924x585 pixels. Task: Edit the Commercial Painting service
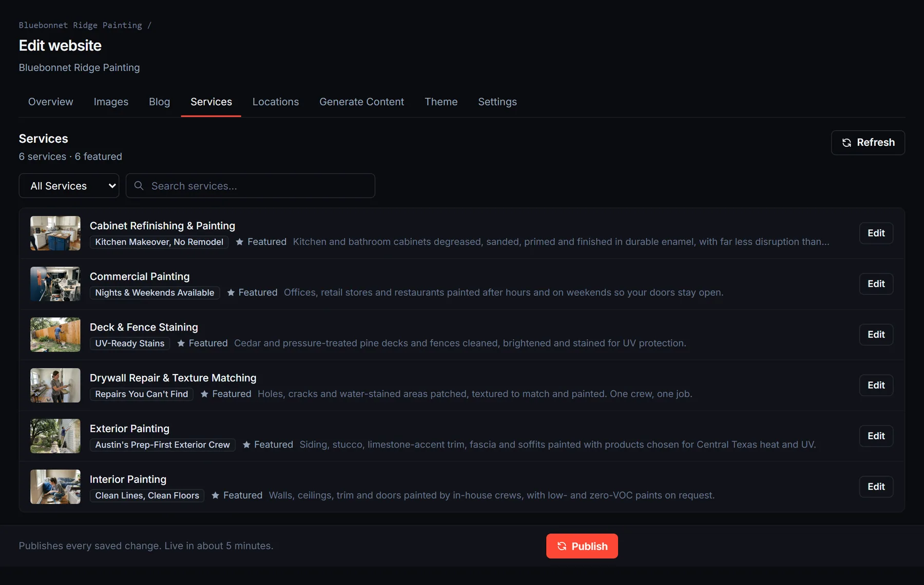[876, 284]
